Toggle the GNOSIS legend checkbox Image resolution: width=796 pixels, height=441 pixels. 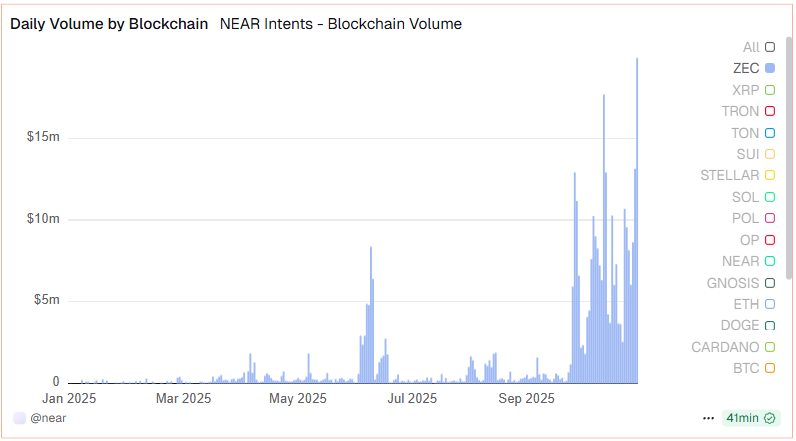tap(769, 283)
